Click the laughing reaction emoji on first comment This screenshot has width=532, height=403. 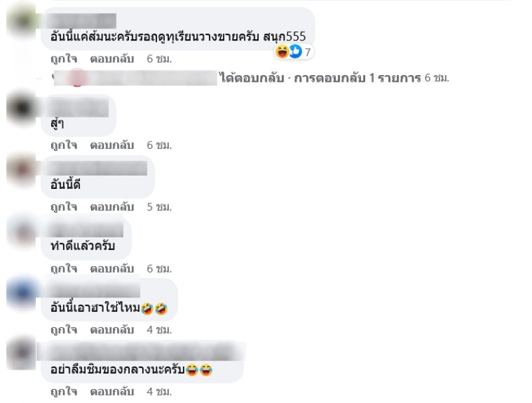coord(282,52)
